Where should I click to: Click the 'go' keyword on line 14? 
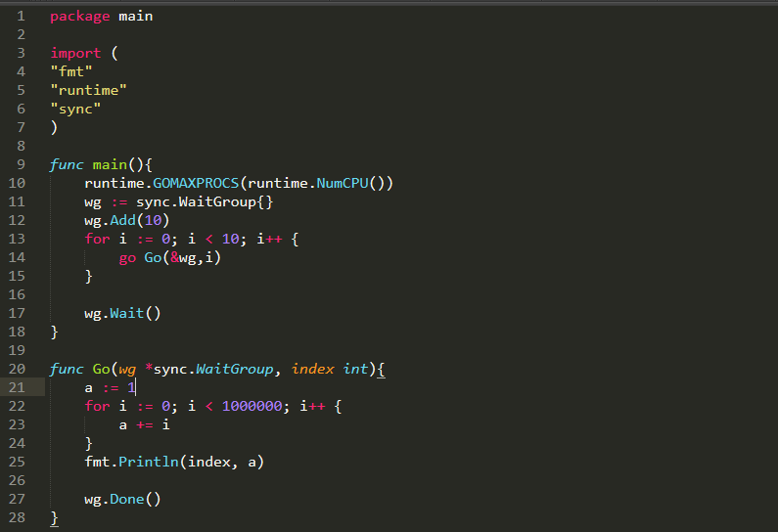(x=127, y=258)
